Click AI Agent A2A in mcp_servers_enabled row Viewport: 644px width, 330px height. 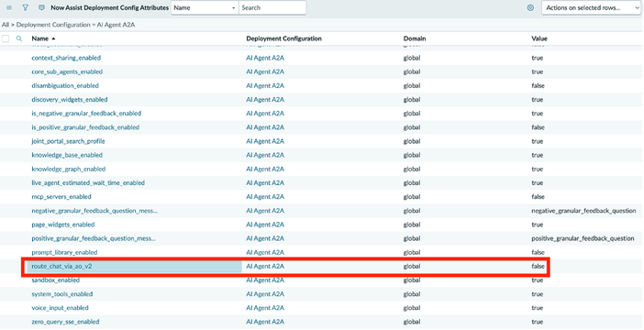[265, 197]
